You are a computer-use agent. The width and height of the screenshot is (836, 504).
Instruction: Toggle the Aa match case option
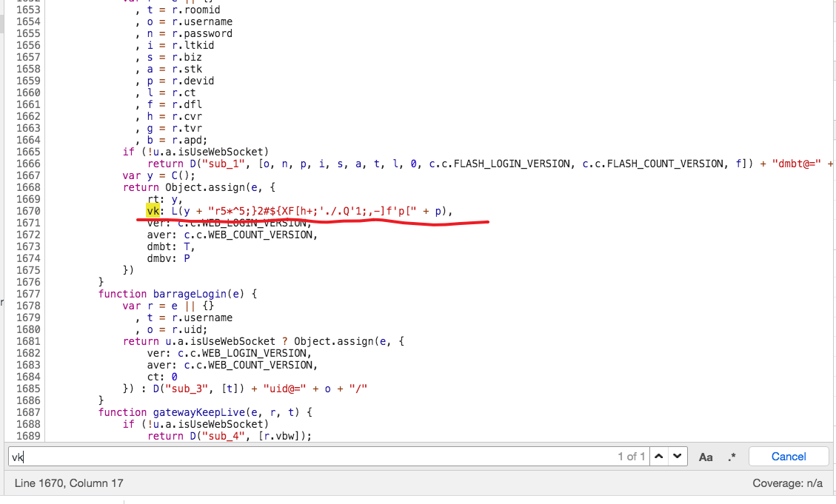point(706,457)
